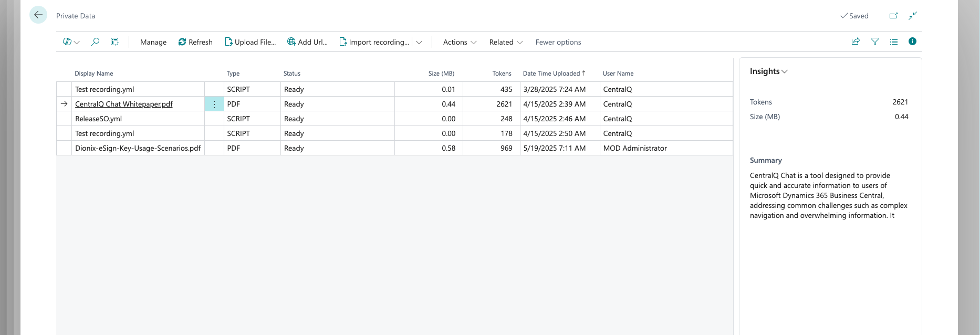The width and height of the screenshot is (980, 335).
Task: Click the Tokens column header
Action: (502, 74)
